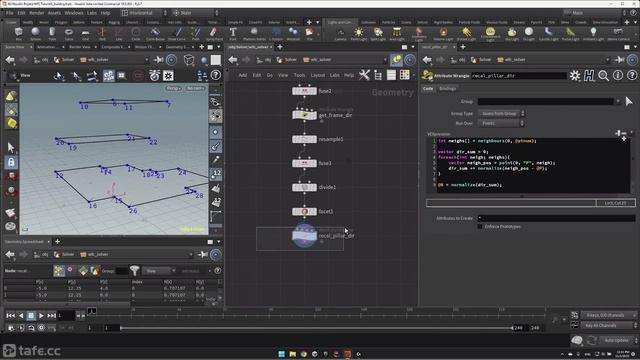The width and height of the screenshot is (640, 360).
Task: Select the resample1 node
Action: [304, 139]
